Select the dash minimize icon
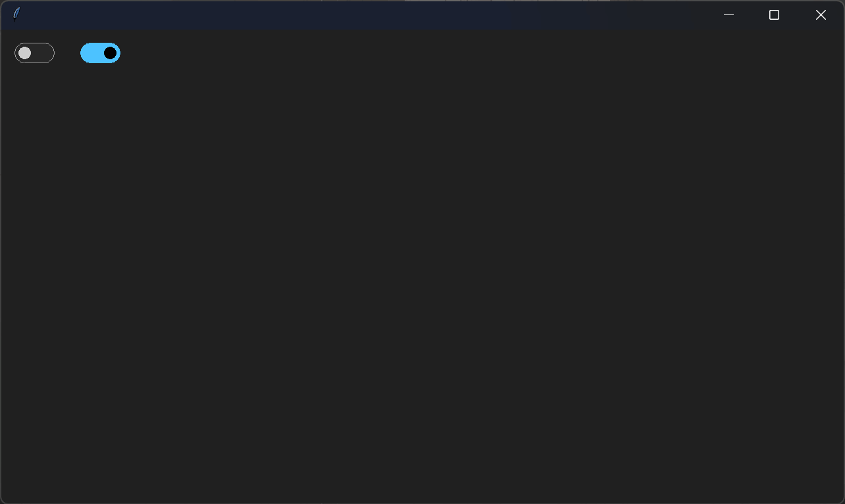The height and width of the screenshot is (504, 845). 729,14
